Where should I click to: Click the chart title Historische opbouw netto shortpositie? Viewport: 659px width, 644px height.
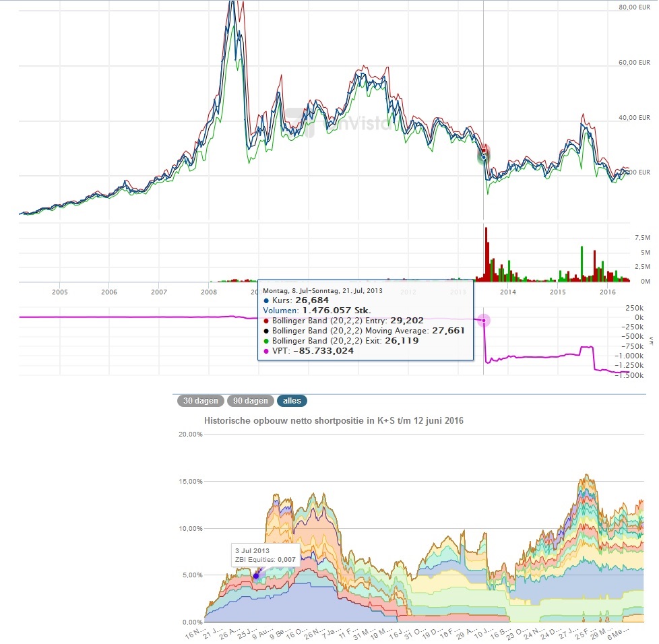click(x=334, y=420)
